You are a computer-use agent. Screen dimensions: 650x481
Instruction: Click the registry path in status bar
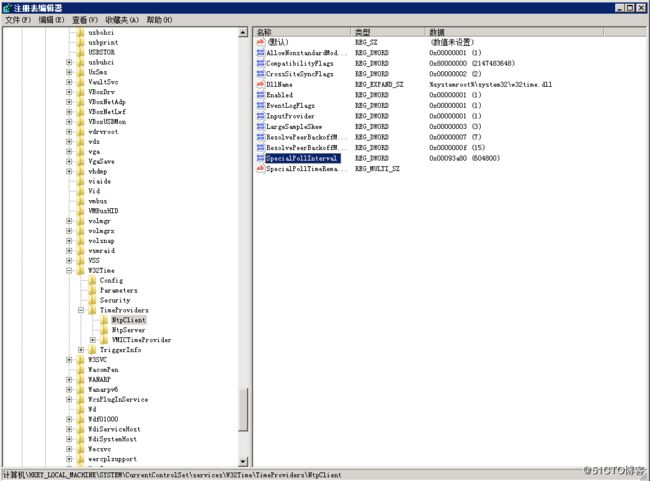coord(172,475)
